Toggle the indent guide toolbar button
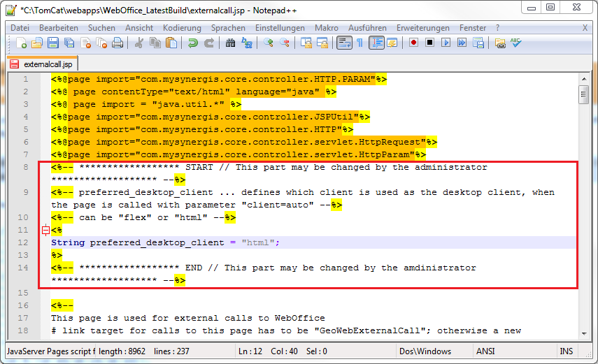The height and width of the screenshot is (364, 598). pyautogui.click(x=376, y=43)
